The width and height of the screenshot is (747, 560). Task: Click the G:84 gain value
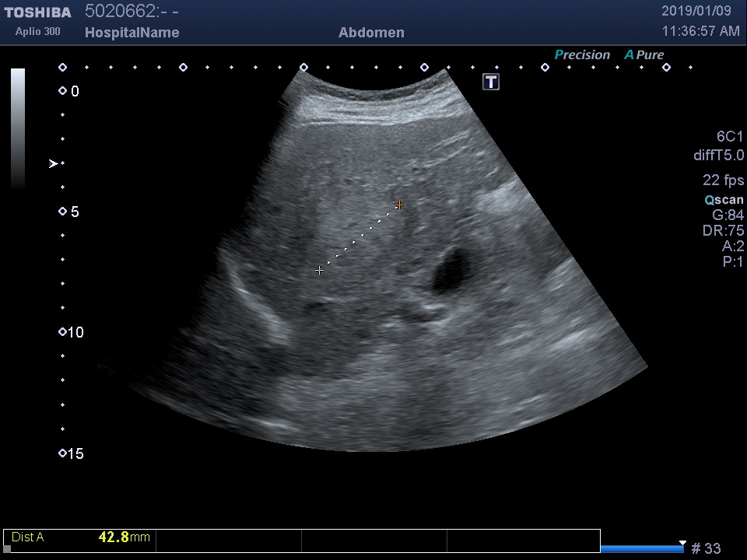pyautogui.click(x=728, y=215)
